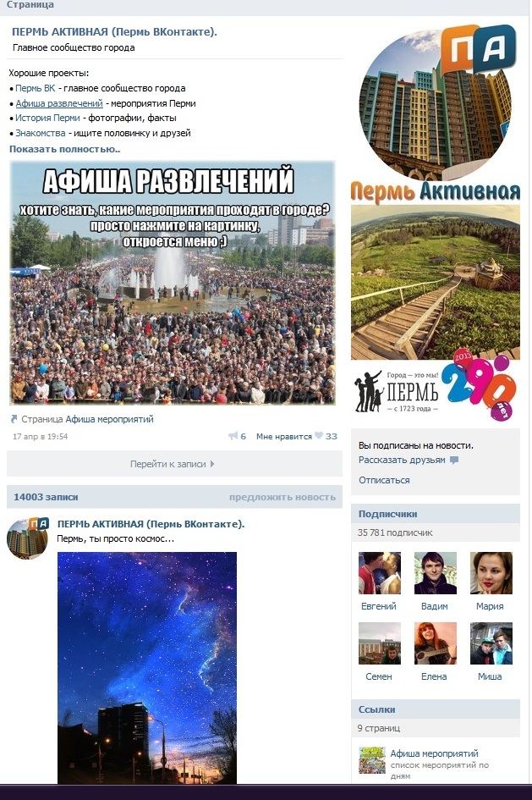The image size is (532, 800).
Task: Click the heart icon next to Мне нравится
Action: pyautogui.click(x=319, y=436)
